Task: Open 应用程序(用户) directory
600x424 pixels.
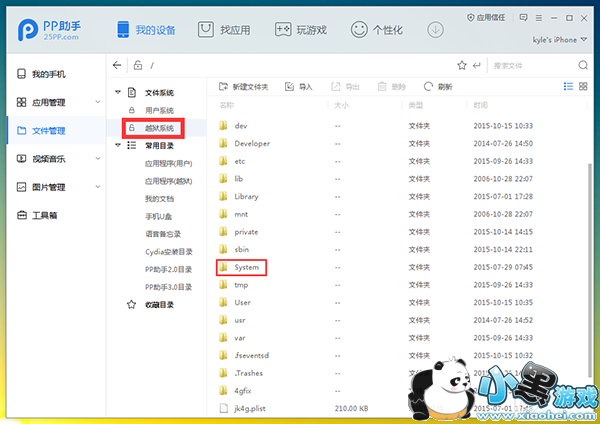Action: click(168, 163)
